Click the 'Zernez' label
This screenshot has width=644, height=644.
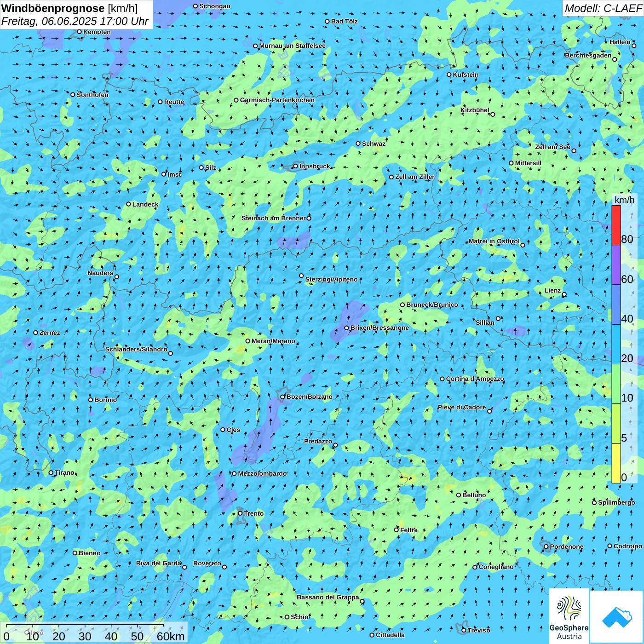[49, 333]
